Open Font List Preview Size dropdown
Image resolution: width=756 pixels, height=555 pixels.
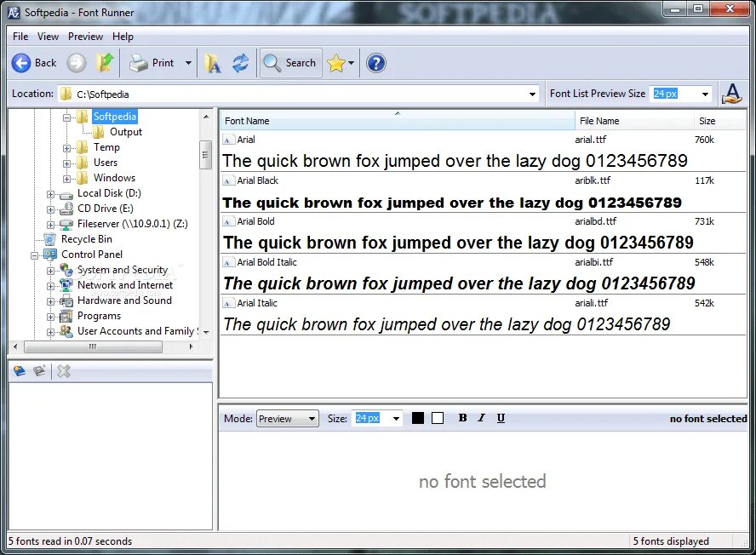706,94
